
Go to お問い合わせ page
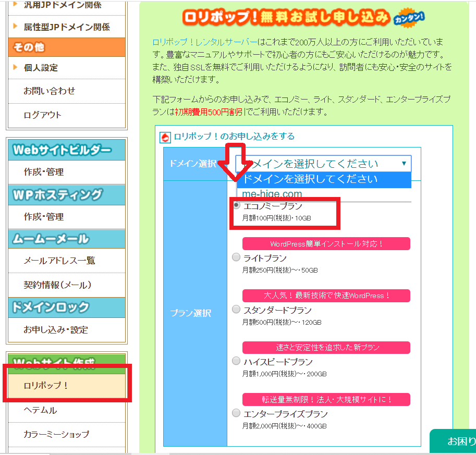tap(49, 91)
